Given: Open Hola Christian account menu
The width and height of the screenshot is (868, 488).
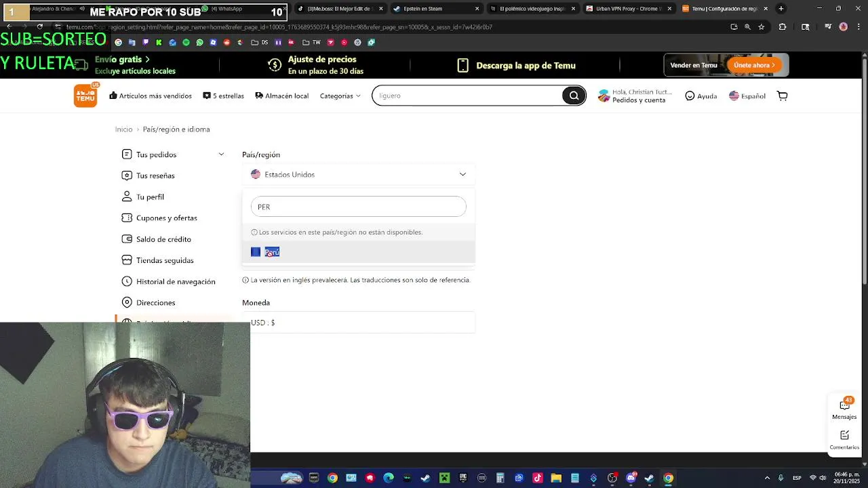Looking at the screenshot, I should pyautogui.click(x=635, y=96).
